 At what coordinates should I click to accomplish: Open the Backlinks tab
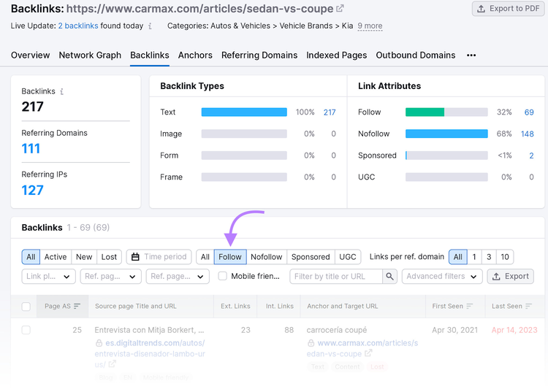[150, 55]
